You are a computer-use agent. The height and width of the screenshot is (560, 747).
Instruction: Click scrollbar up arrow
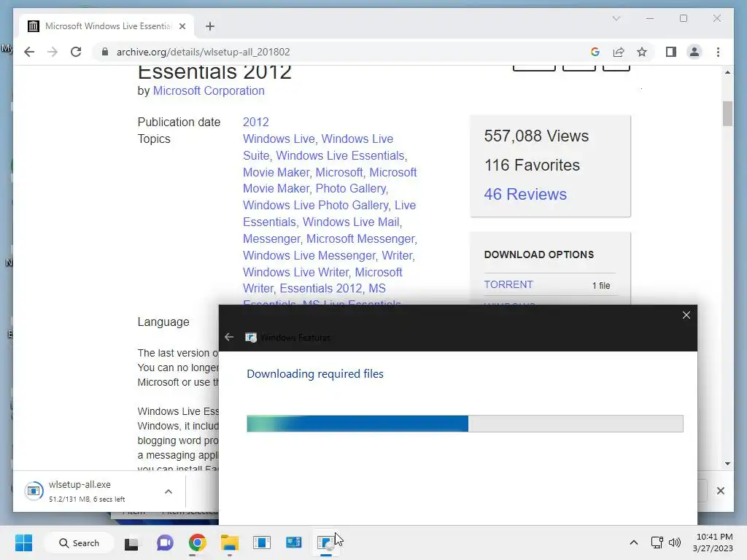coord(727,72)
